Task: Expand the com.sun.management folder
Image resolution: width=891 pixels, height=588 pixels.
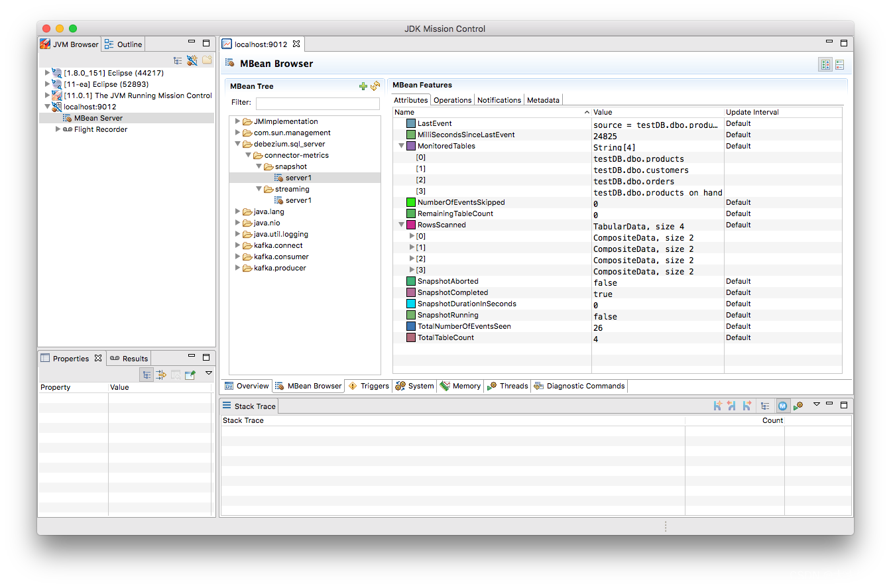Action: (x=237, y=133)
